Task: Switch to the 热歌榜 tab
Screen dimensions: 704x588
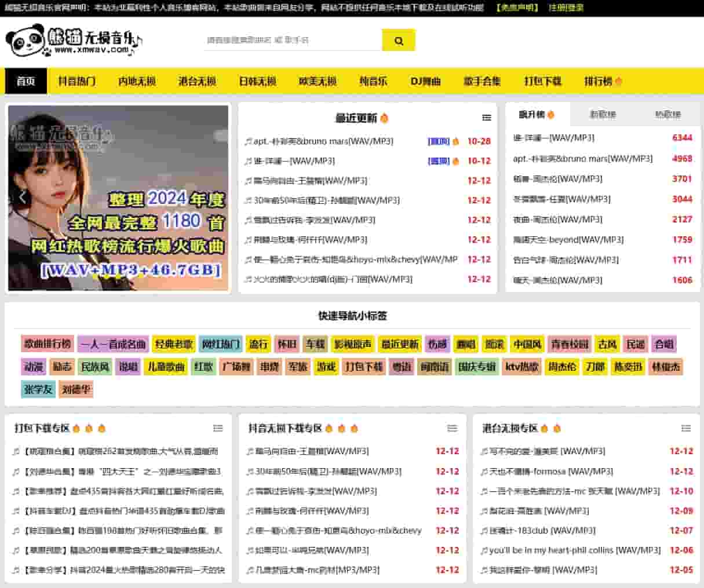Action: pyautogui.click(x=667, y=115)
